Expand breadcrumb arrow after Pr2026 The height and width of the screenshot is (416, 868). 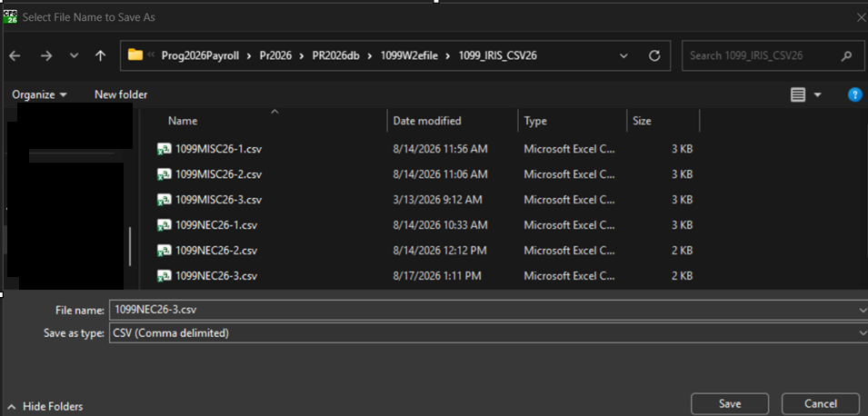click(300, 56)
